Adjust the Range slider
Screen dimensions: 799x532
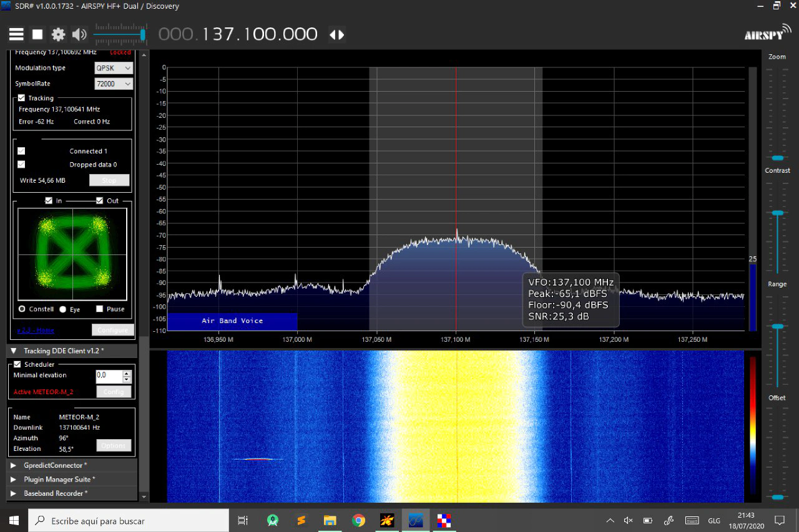tap(777, 326)
